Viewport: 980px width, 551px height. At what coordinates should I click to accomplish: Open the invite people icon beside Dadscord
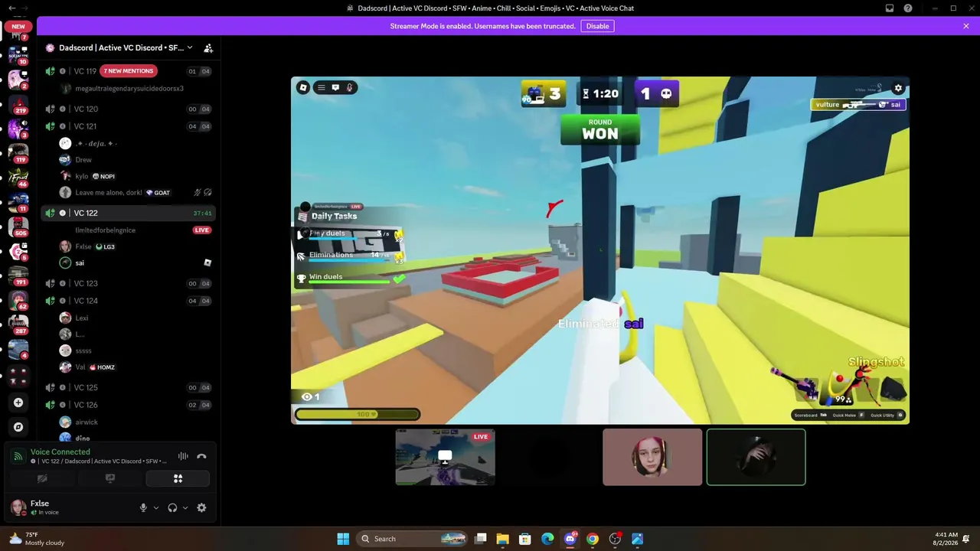(208, 47)
